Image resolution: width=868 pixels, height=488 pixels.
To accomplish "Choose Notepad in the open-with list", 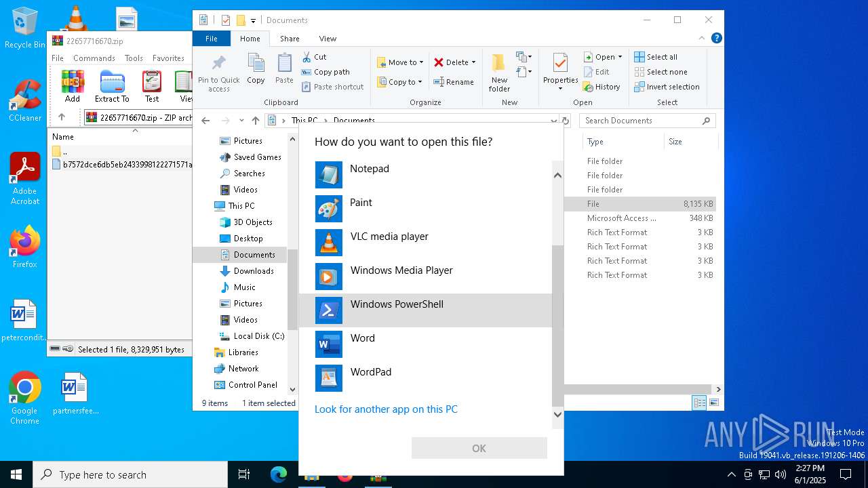I will (x=425, y=175).
